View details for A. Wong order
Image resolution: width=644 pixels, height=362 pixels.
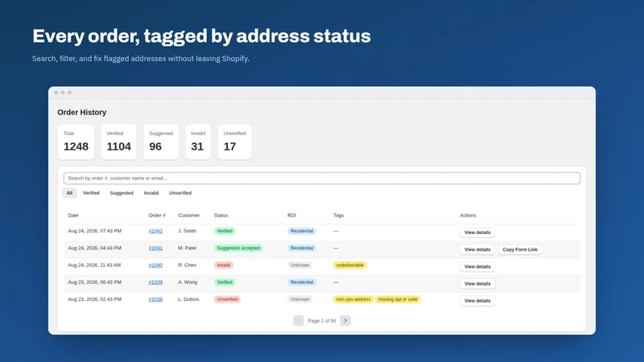477,284
